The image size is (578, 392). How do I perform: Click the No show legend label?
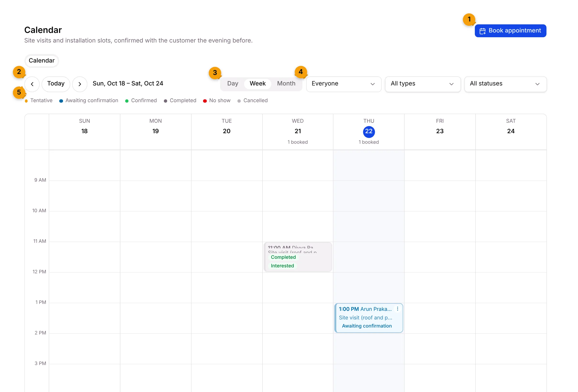coord(219,101)
